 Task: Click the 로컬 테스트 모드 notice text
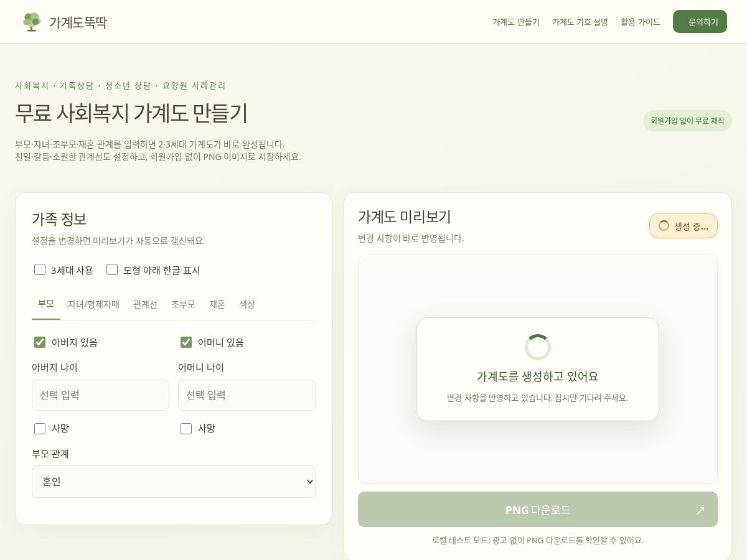(538, 540)
